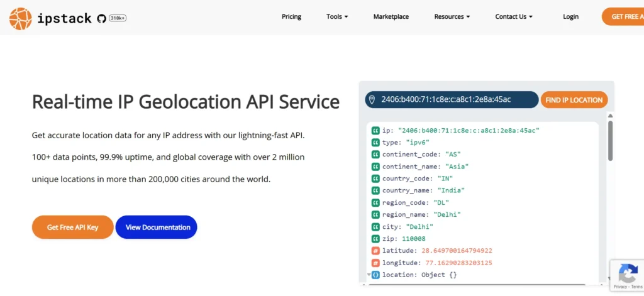
Task: Click string icon beside continent_code
Action: pos(375,155)
